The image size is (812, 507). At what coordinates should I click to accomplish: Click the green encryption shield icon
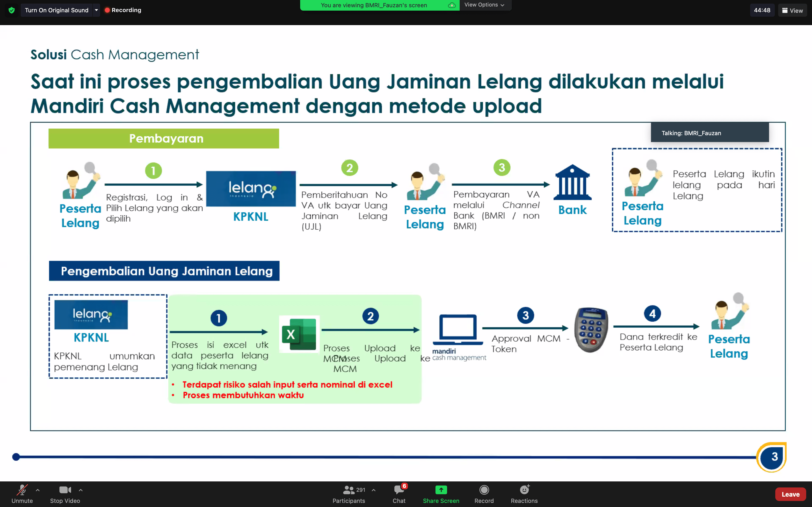click(12, 10)
